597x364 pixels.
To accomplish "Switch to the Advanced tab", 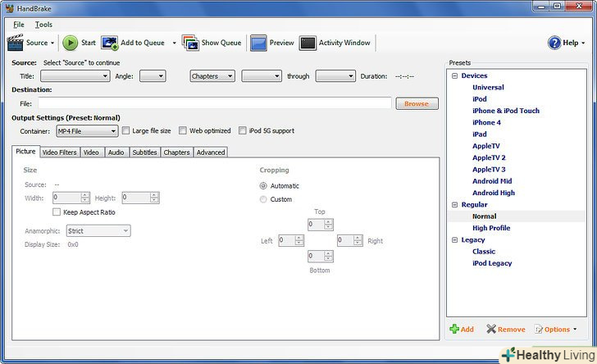I will 211,152.
